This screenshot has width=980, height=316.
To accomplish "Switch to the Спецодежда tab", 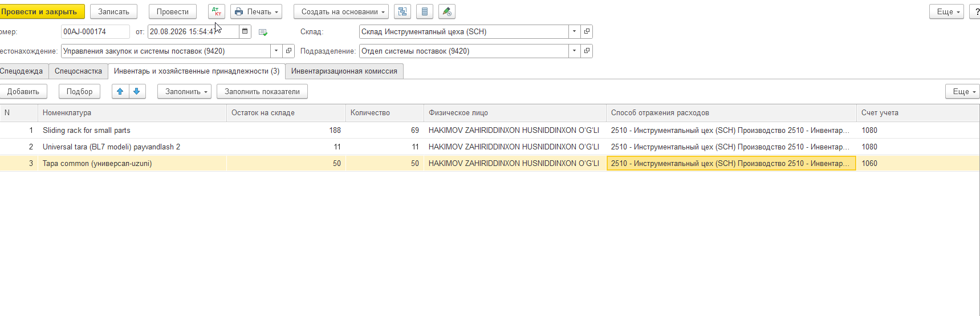I will (x=23, y=71).
